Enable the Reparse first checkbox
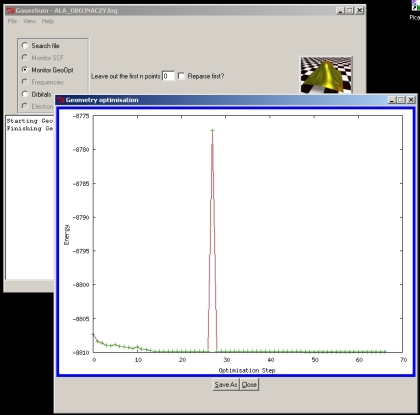Screen dimensions: 420x415 (181, 76)
